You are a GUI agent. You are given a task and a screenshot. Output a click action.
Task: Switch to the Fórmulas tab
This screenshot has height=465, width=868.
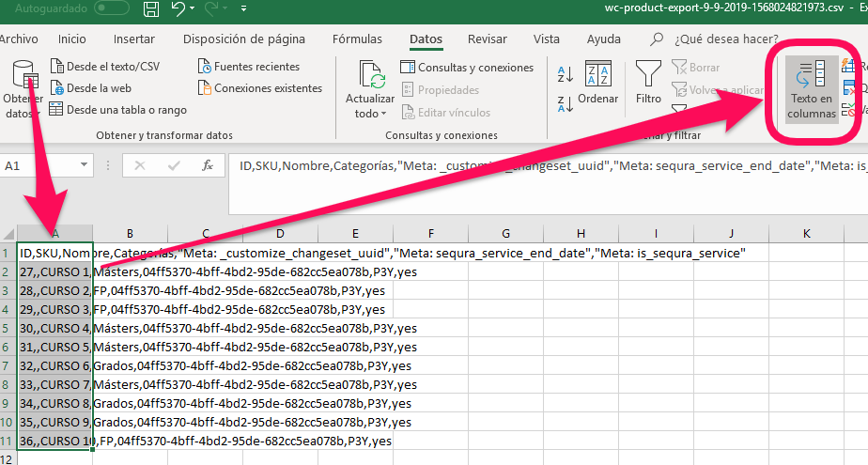click(x=357, y=39)
